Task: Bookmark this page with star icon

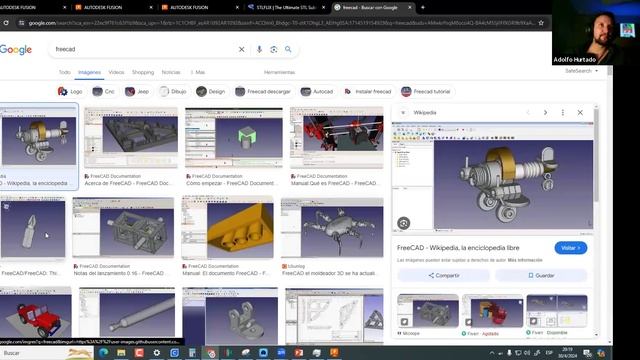Action: 541,23
